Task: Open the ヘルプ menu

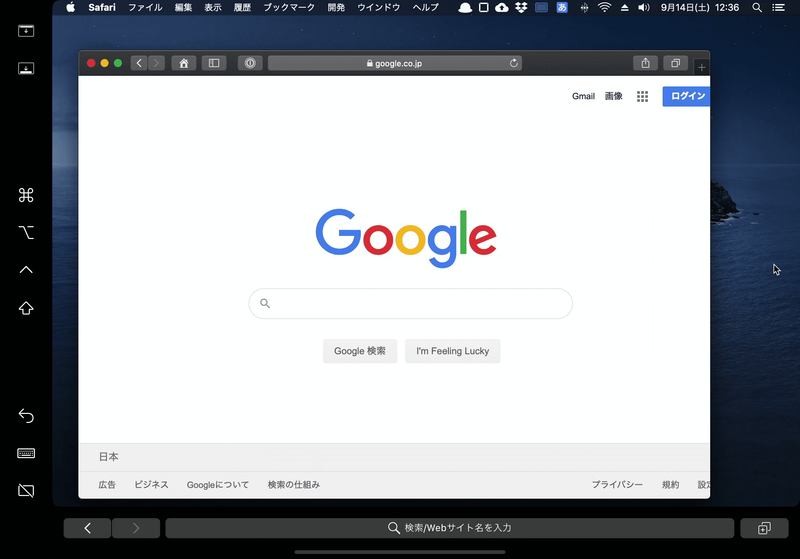Action: 426,7
